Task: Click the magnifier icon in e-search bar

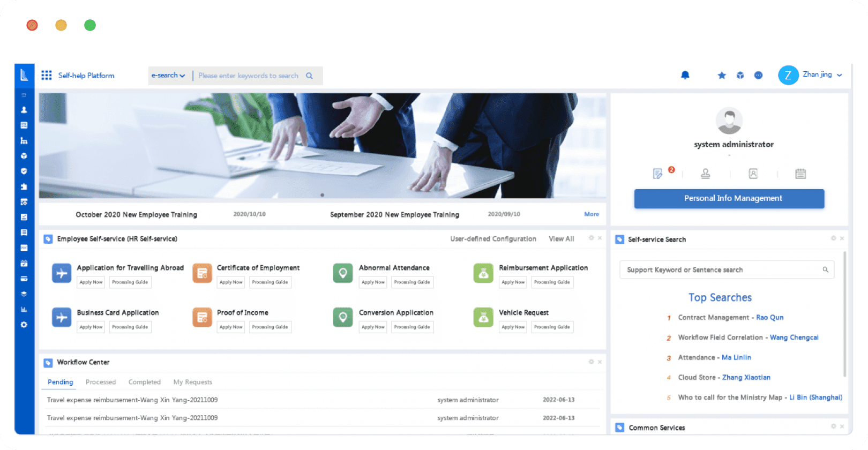Action: coord(309,76)
